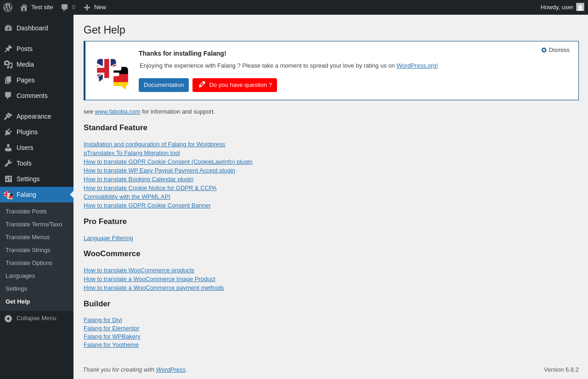Click the Appearance paintbrush icon

pyautogui.click(x=8, y=116)
